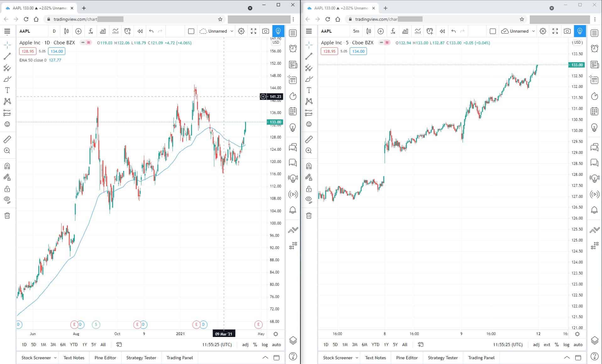The height and width of the screenshot is (364, 602).
Task: Open the D interval dropdown
Action: pos(54,31)
